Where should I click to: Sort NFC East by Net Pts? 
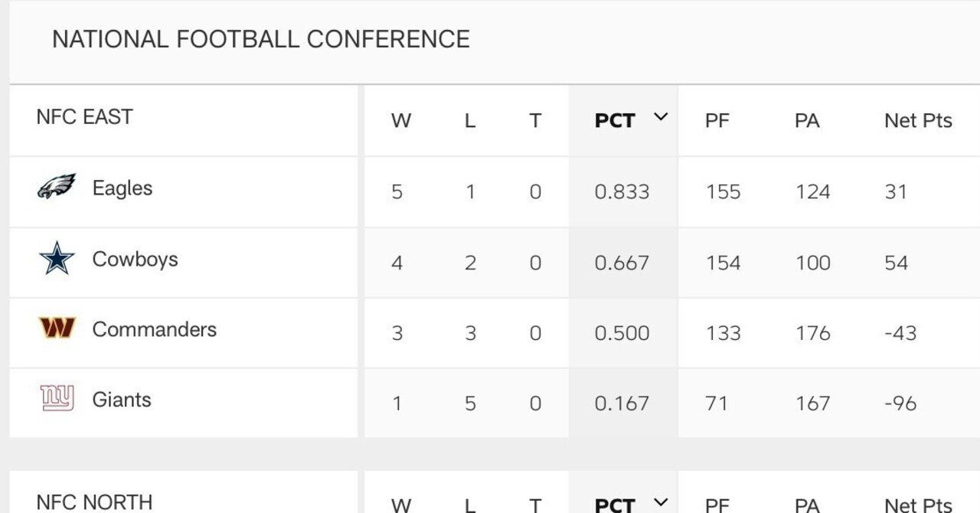coord(918,121)
